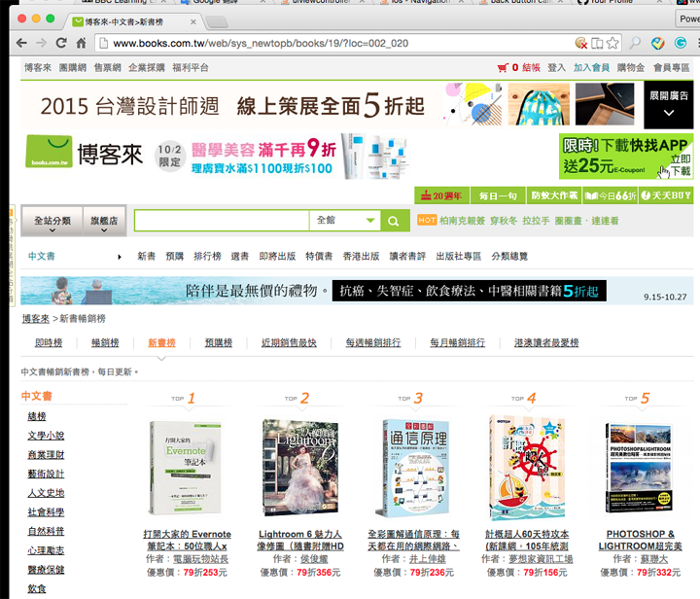This screenshot has height=599, width=700.
Task: Click the browser forward arrow
Action: point(41,43)
